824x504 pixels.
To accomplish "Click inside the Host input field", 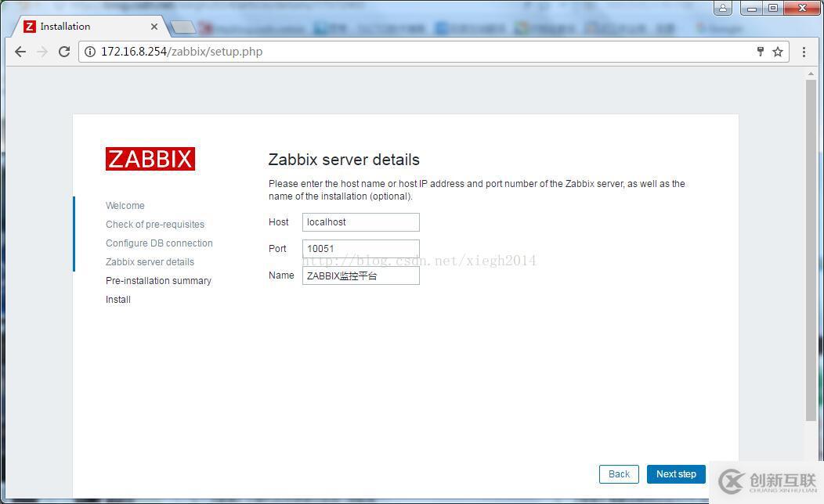I will (360, 222).
